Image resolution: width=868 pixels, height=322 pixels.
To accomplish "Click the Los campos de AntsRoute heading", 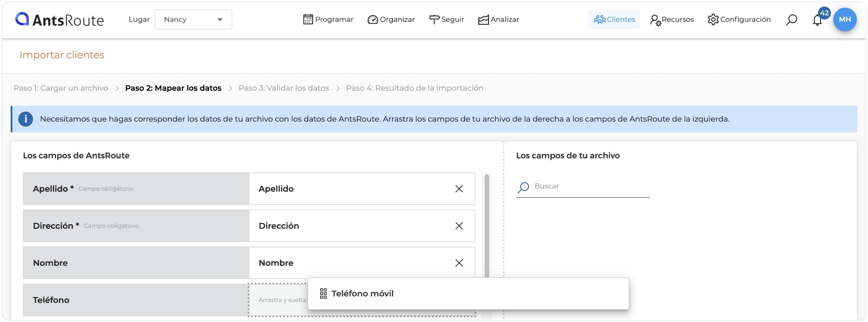I will pos(76,155).
